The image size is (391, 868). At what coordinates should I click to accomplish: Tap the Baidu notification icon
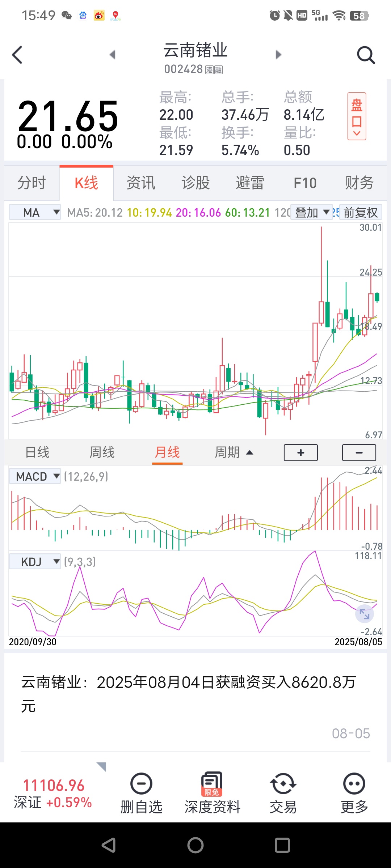[83, 15]
